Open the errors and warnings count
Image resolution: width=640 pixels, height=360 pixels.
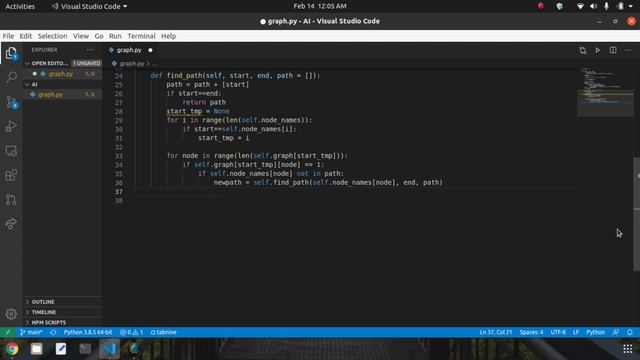coord(131,332)
